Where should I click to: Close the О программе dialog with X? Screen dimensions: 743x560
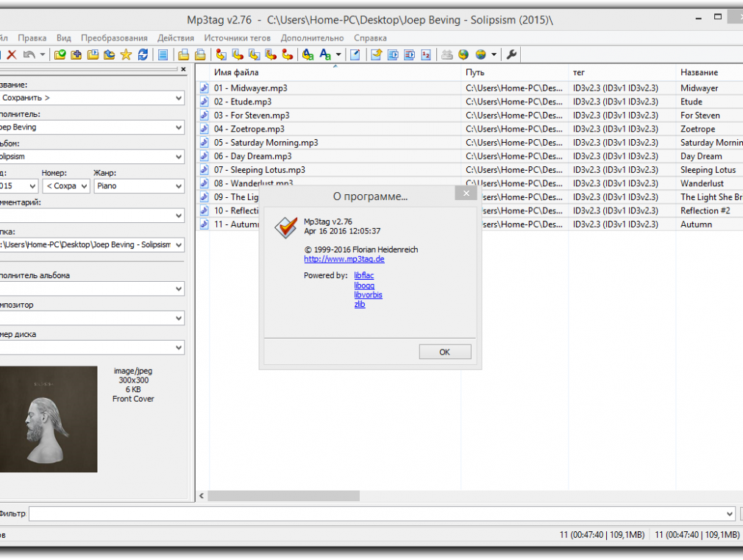[466, 193]
